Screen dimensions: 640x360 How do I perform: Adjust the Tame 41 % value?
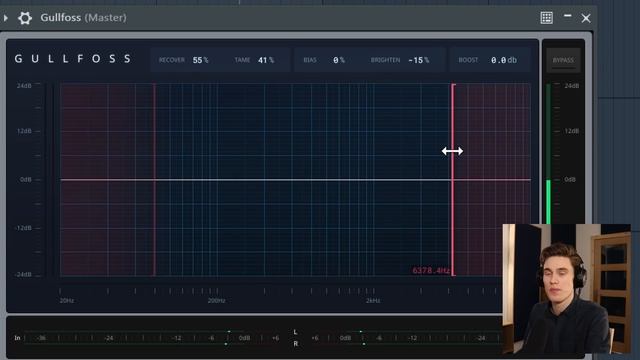coord(266,60)
